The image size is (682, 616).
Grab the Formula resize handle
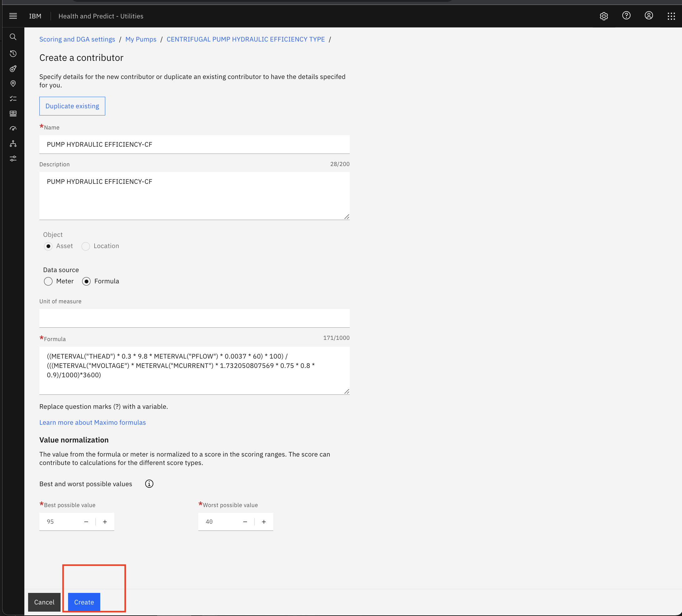tap(347, 392)
